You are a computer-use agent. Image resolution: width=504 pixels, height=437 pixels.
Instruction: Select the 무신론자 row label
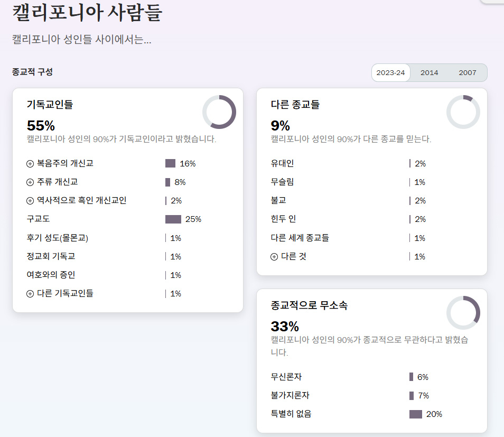click(286, 377)
